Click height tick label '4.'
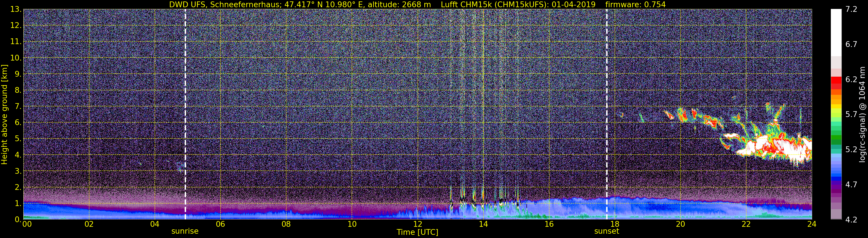 (x=18, y=155)
